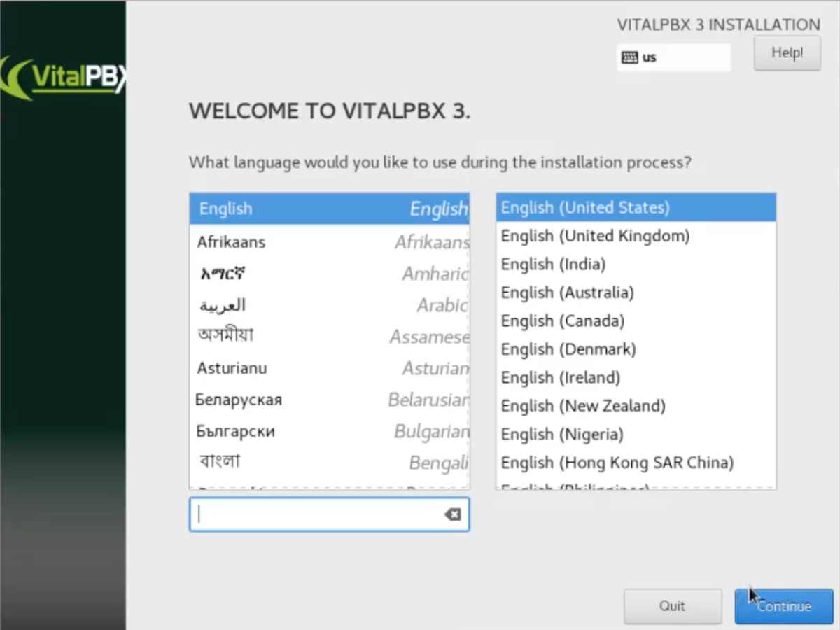The image size is (840, 630).
Task: Click the us keyboard layout indicator
Action: pyautogui.click(x=673, y=57)
